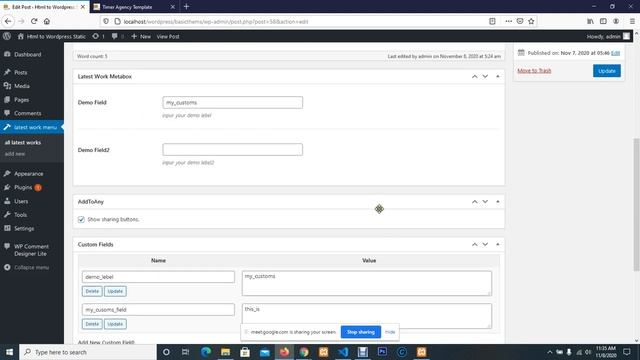Move Latest Work Metabox up
Image resolution: width=640 pixels, height=360 pixels.
(x=474, y=76)
